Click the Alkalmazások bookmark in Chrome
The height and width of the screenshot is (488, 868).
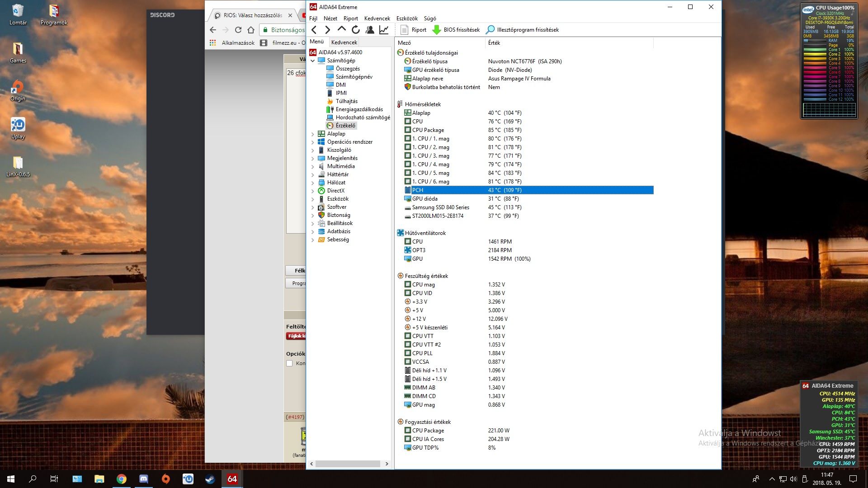(x=232, y=43)
